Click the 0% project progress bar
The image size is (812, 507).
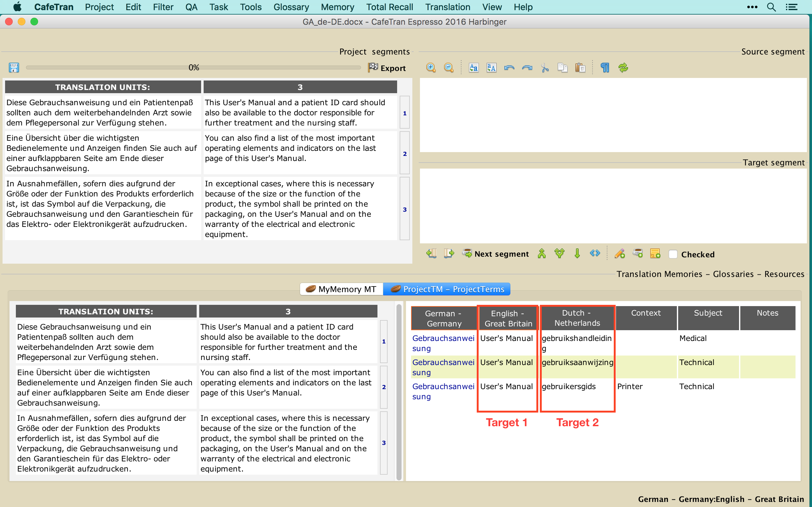tap(193, 68)
